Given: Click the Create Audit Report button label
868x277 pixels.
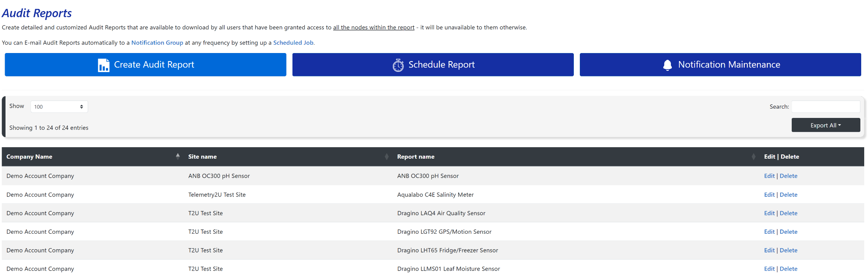Looking at the screenshot, I should click(154, 64).
